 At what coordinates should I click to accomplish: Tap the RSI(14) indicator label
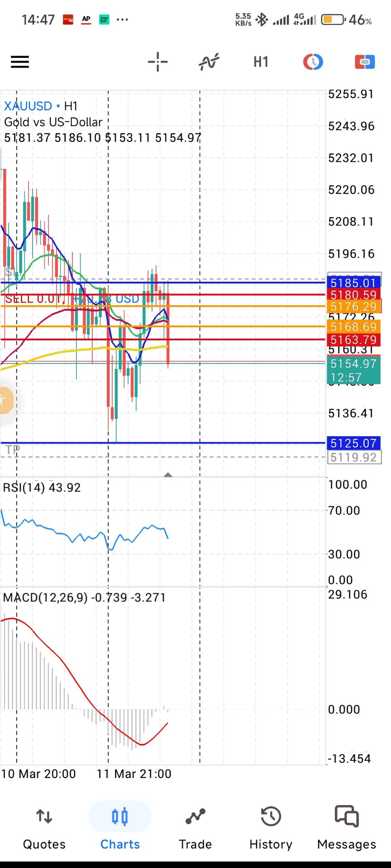[x=42, y=488]
